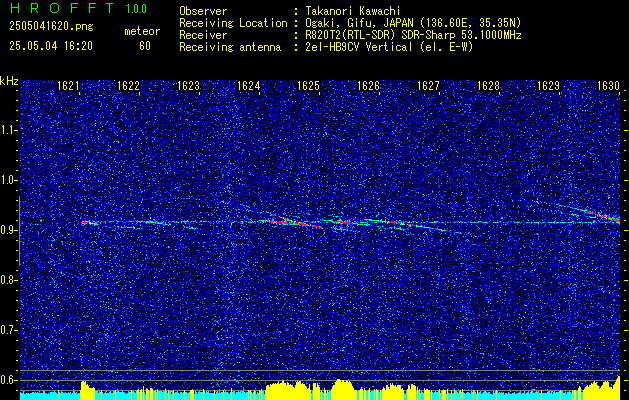Click the 2el-HB9CV Vertical antenna value

[x=390, y=47]
